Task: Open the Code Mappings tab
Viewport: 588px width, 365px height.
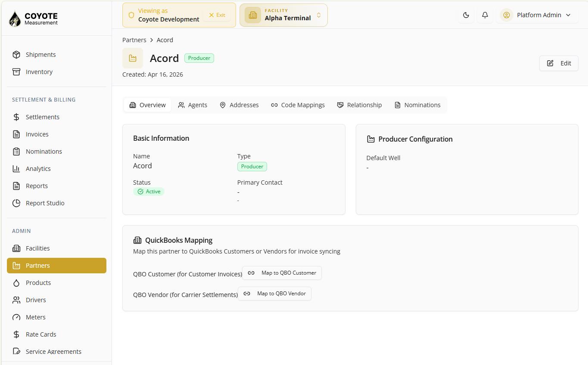Action: tap(298, 105)
